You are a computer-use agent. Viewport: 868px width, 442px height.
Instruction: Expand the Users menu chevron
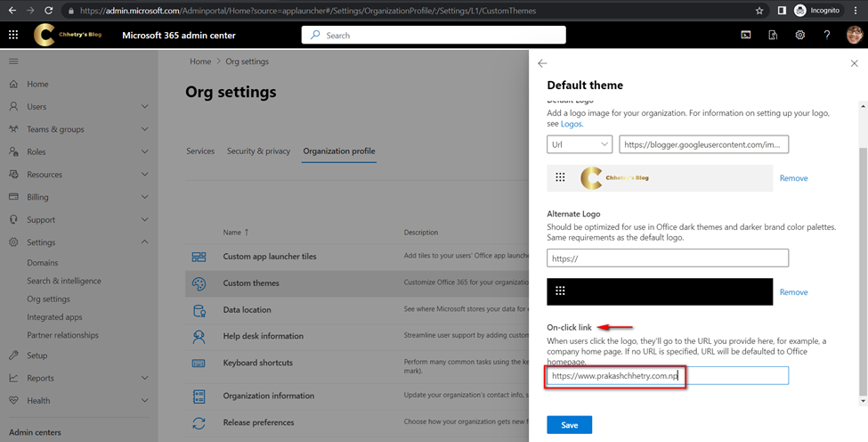pyautogui.click(x=144, y=106)
